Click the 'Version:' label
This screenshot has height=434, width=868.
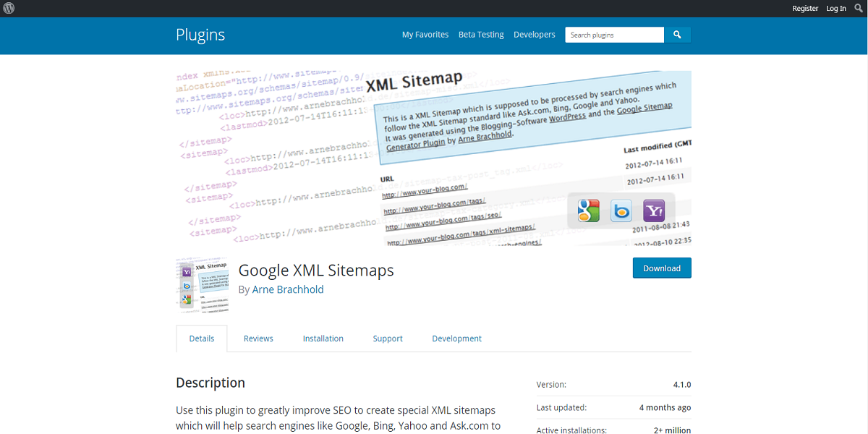coord(551,385)
